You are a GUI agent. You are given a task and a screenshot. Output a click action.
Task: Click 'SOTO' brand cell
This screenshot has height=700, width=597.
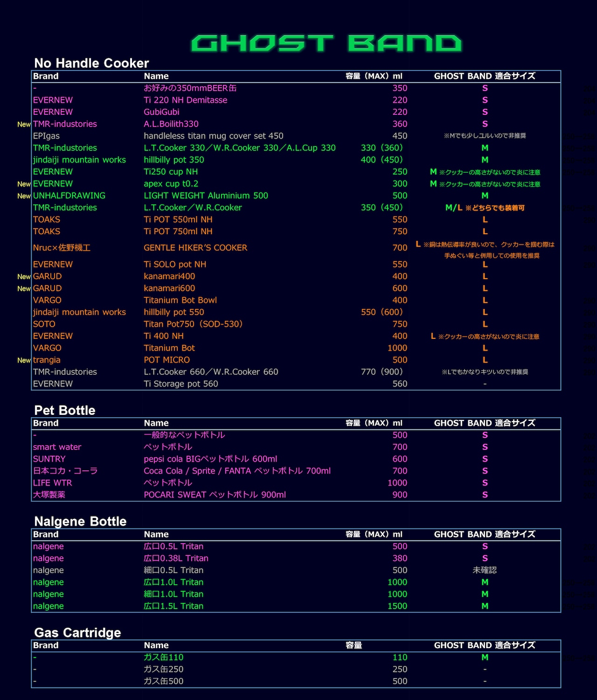click(x=44, y=324)
